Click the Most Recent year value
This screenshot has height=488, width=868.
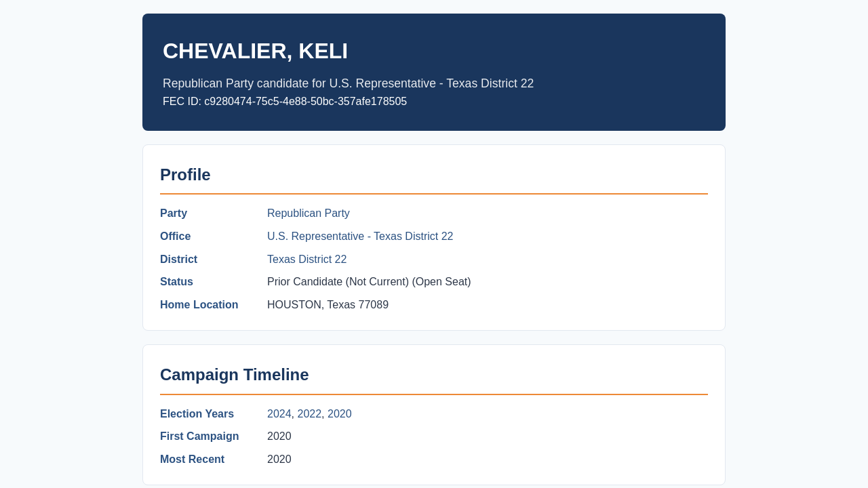(279, 460)
